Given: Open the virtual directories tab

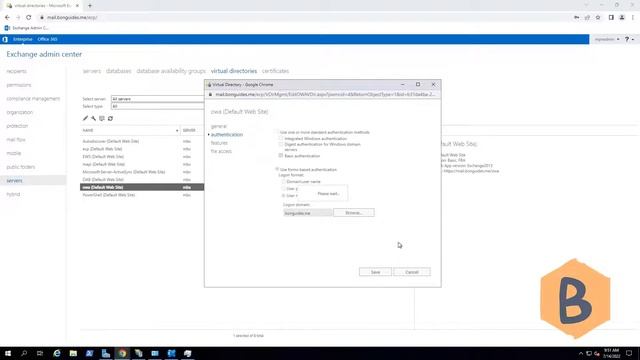Looking at the screenshot, I should coord(234,71).
